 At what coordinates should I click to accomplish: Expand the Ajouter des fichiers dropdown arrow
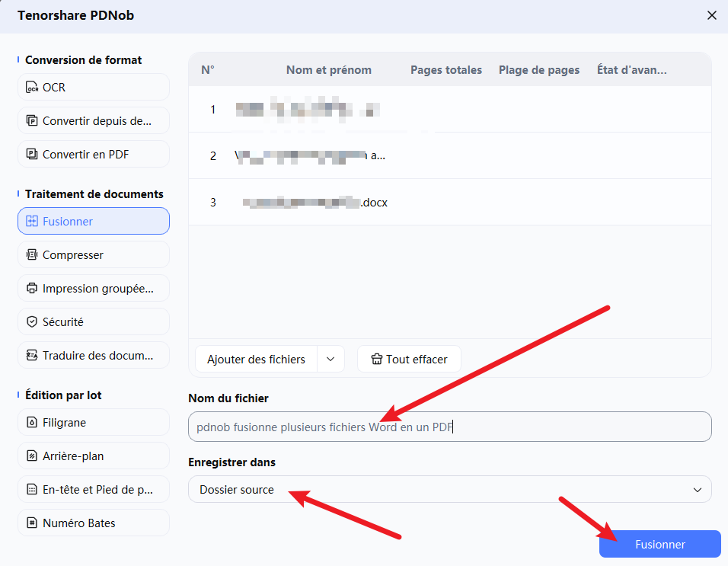(330, 359)
